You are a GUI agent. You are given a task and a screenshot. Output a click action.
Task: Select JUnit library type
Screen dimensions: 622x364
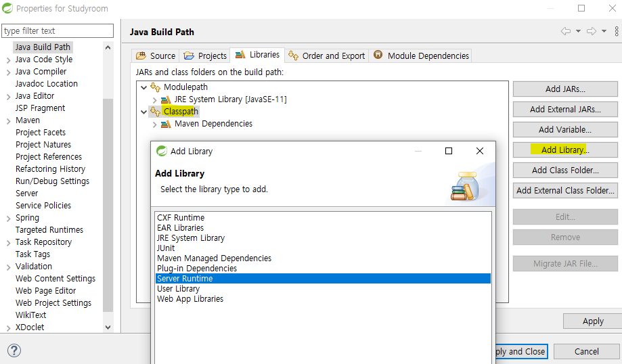[x=323, y=248]
